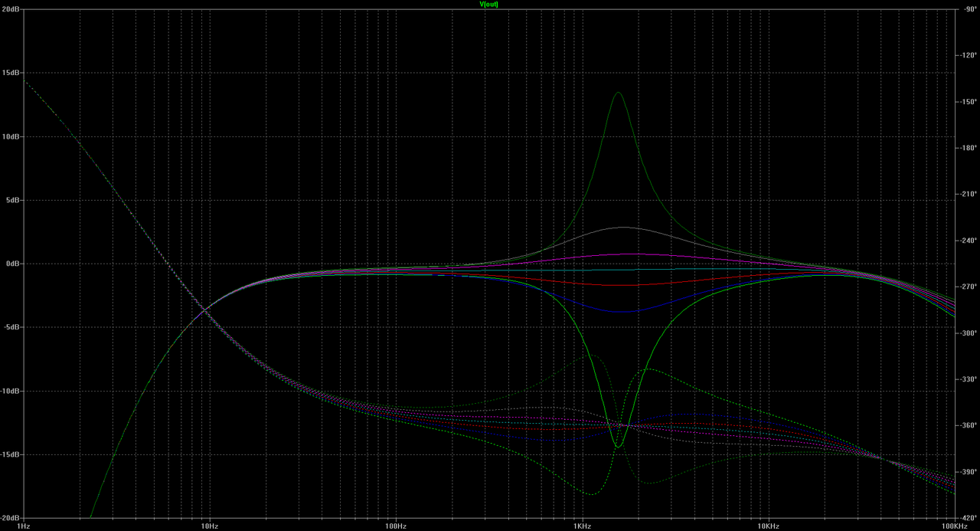Click the -150° phase axis label
The height and width of the screenshot is (531, 980).
pyautogui.click(x=970, y=102)
